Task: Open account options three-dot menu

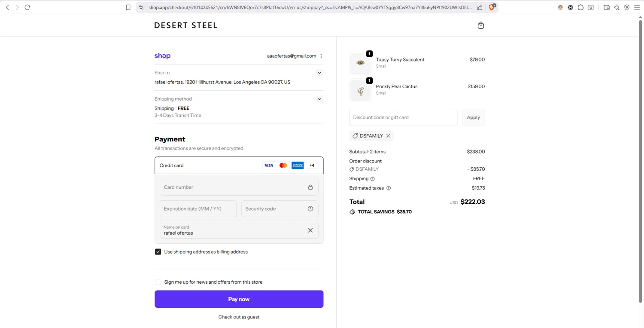Action: (321, 56)
